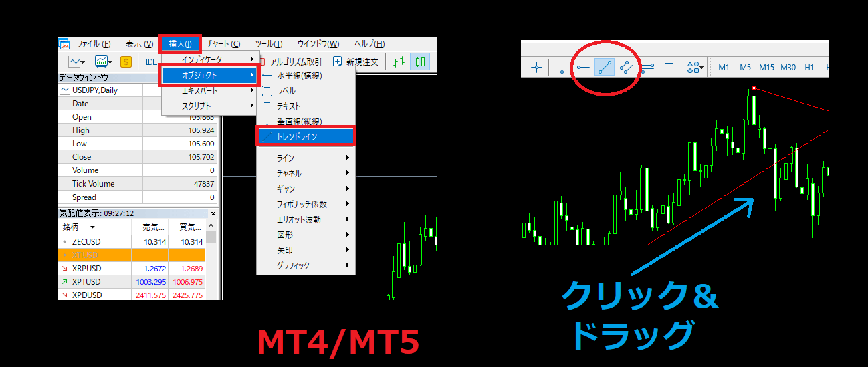
Task: Select the text tool T icon
Action: [669, 67]
